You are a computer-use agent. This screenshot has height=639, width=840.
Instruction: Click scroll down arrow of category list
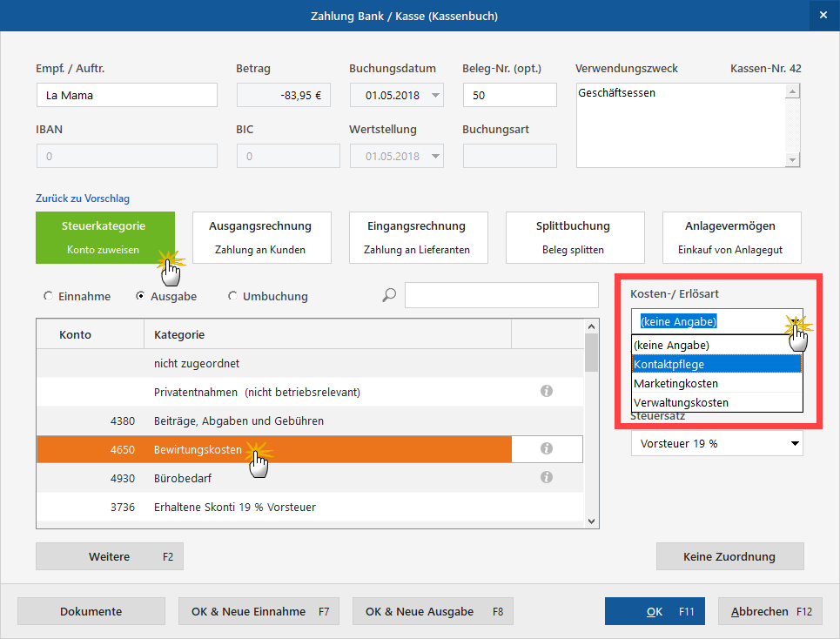pyautogui.click(x=591, y=521)
